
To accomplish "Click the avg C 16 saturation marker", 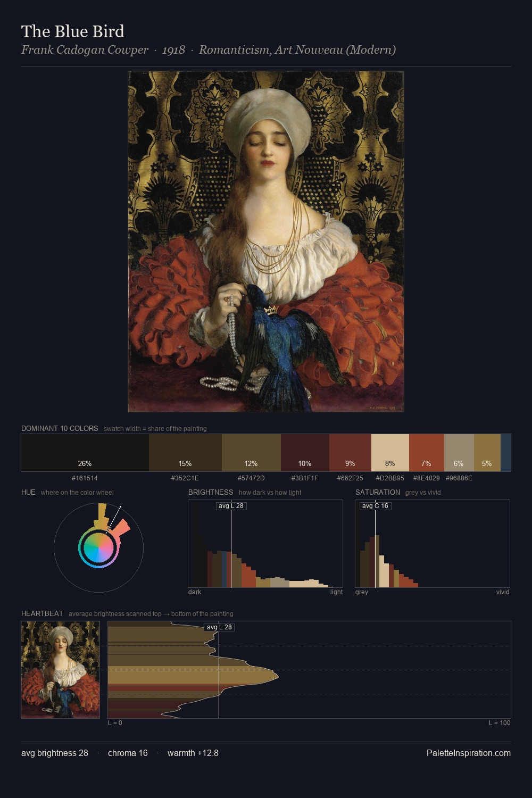I will [375, 506].
